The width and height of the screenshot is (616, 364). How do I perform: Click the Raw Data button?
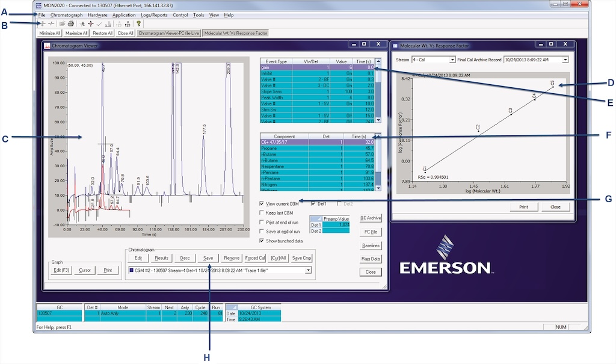click(371, 259)
